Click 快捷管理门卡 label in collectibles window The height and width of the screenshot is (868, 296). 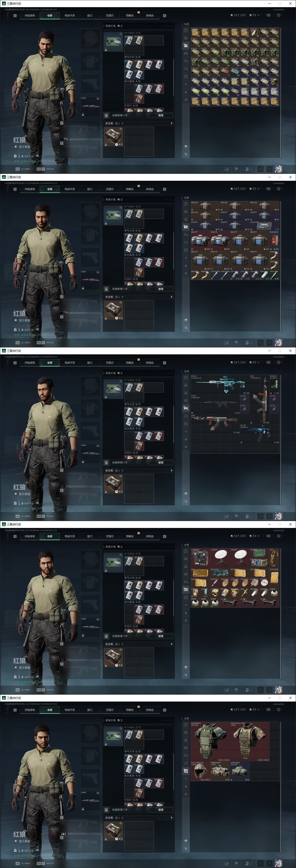point(120,636)
